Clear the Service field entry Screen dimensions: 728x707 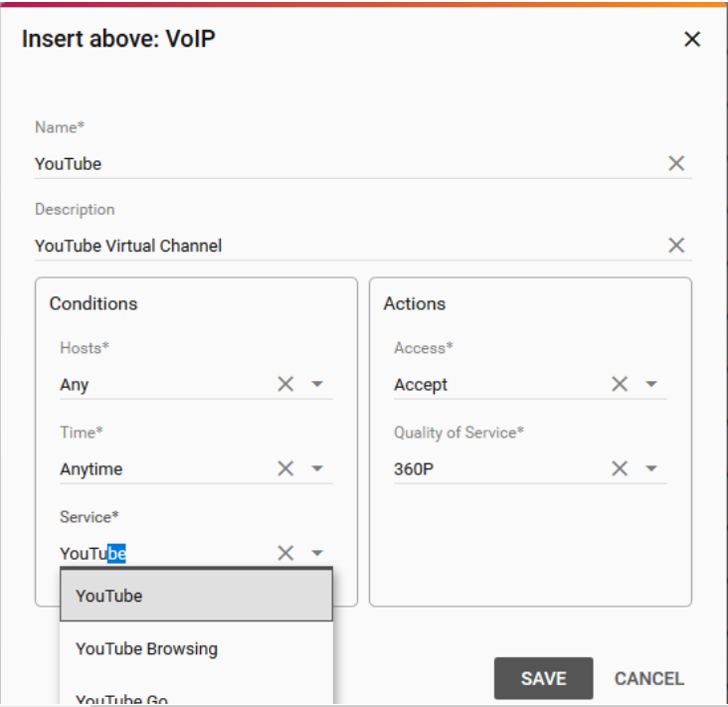(x=285, y=553)
